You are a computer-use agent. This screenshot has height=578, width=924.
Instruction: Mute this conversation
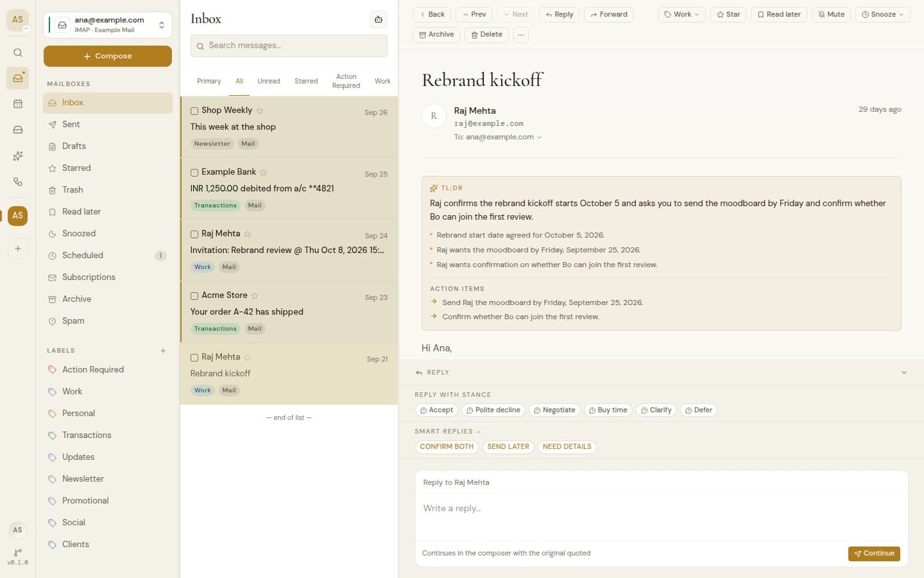click(x=831, y=15)
